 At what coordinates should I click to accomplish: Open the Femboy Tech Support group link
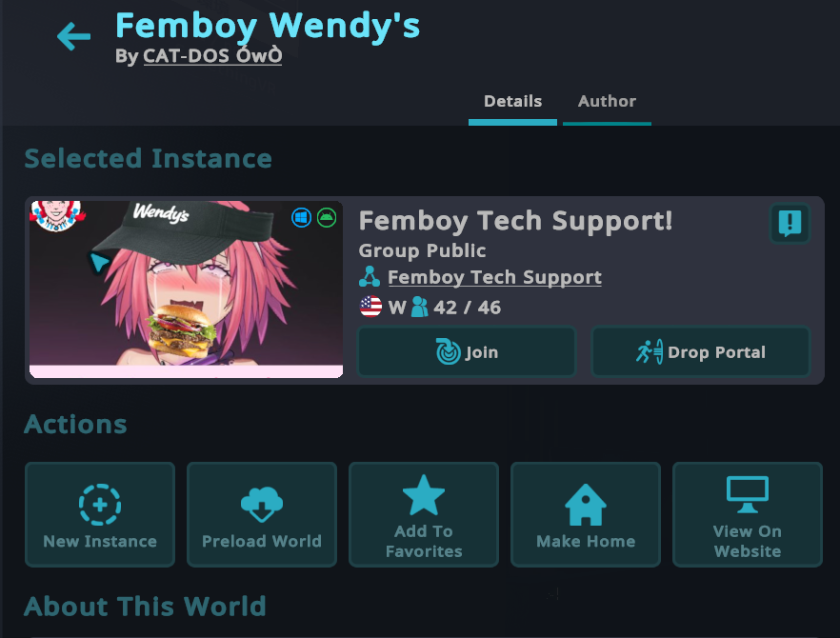point(494,277)
